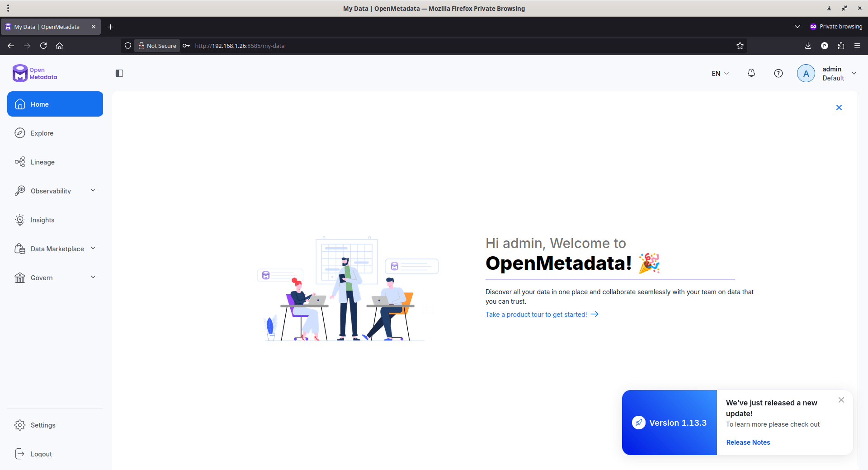The image size is (868, 470).
Task: Click the OpenMetadata logo
Action: point(35,73)
